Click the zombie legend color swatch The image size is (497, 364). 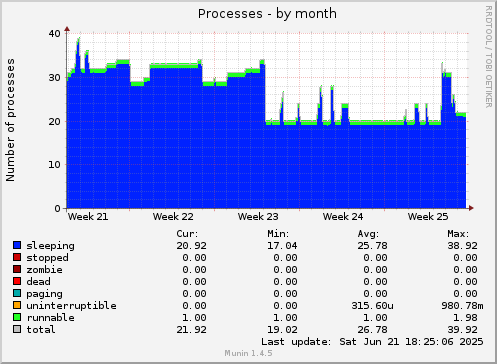click(17, 269)
